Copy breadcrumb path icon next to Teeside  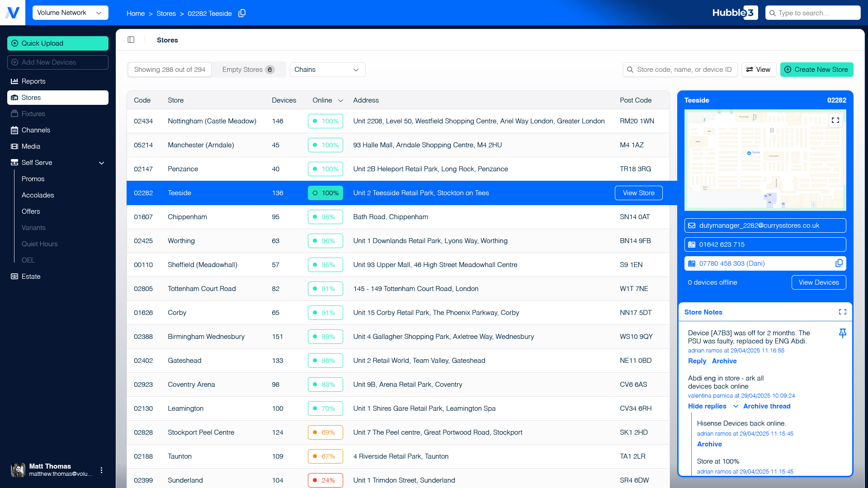(x=242, y=13)
